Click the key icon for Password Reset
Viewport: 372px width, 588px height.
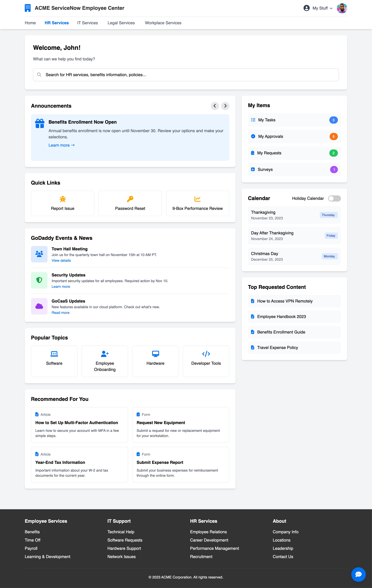(130, 199)
